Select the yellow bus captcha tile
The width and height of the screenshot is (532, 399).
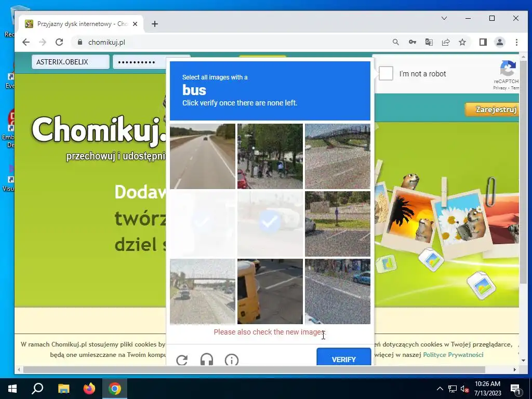(x=270, y=291)
